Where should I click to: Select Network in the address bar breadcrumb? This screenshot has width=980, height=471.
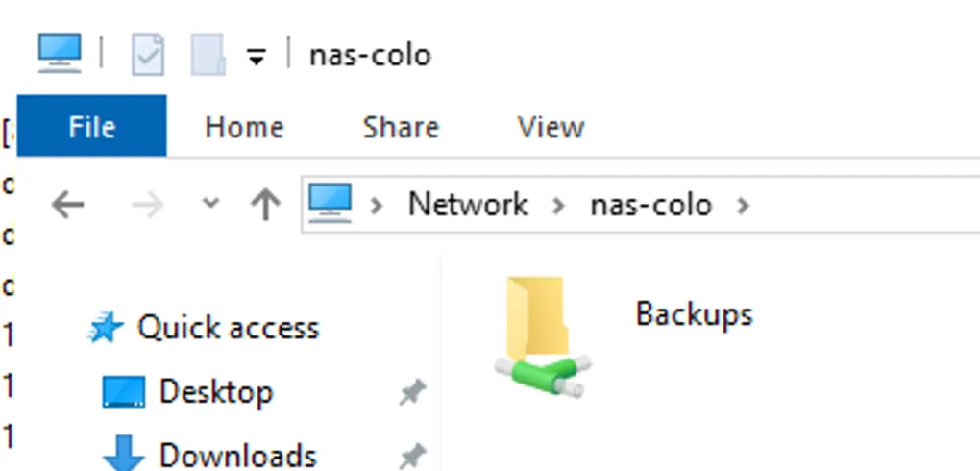coord(468,205)
